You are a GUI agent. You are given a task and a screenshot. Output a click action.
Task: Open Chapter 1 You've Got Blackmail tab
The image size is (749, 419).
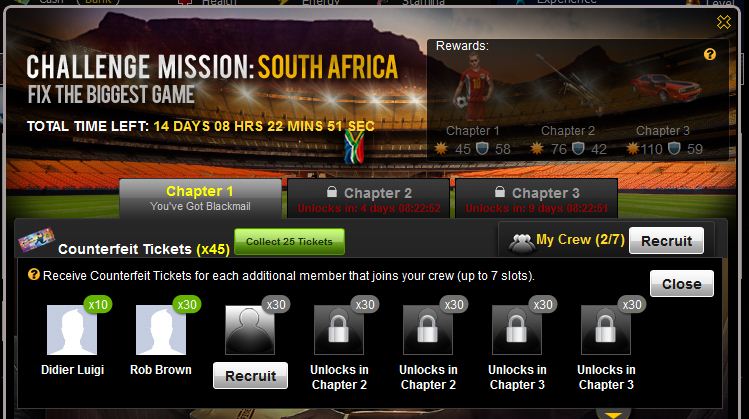200,199
